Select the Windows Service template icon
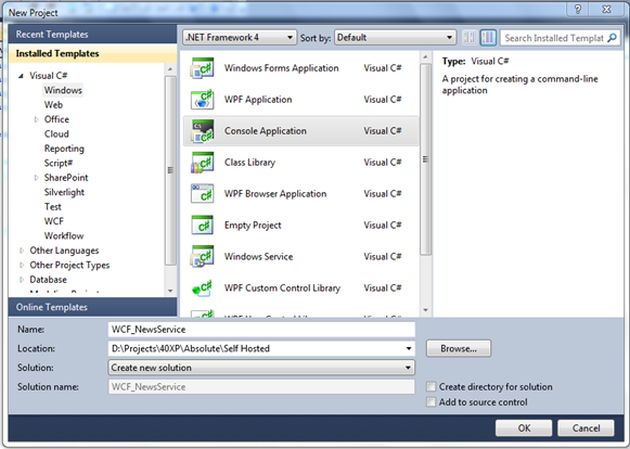Viewport: 630px width, 449px height. click(202, 257)
